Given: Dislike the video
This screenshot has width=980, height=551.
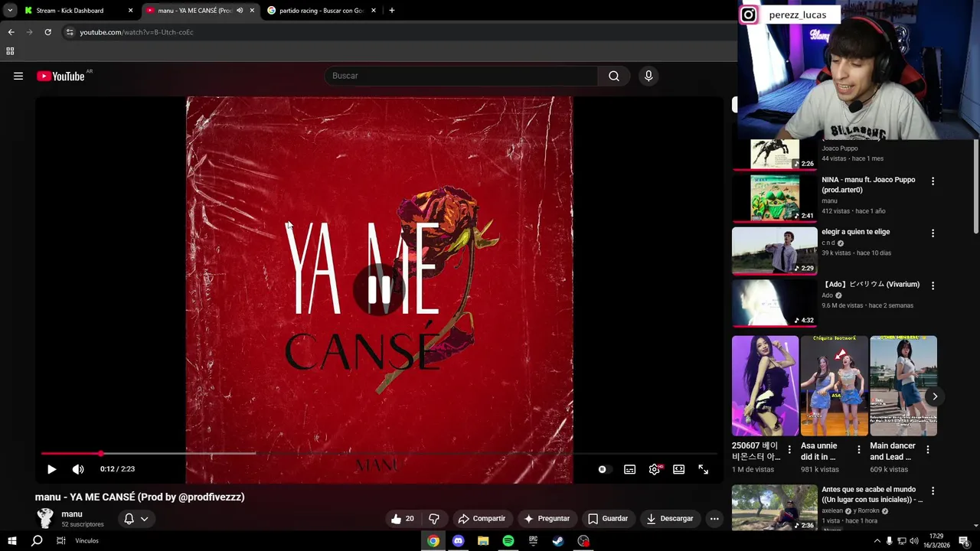Looking at the screenshot, I should pyautogui.click(x=434, y=518).
